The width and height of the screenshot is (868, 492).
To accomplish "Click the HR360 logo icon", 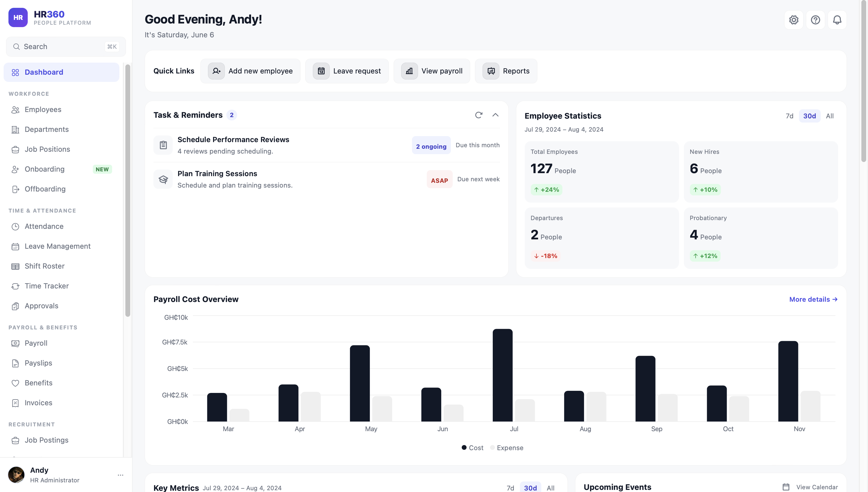I will [x=18, y=17].
